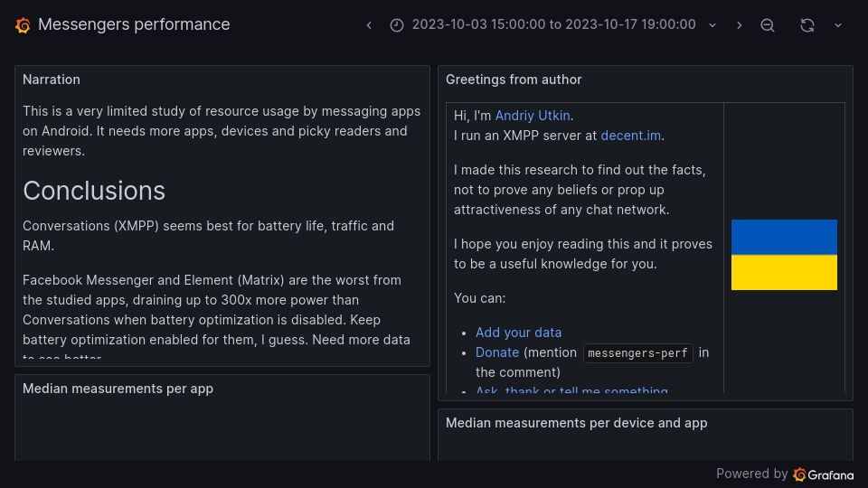
Task: Click the Greetings from author panel title
Action: click(514, 80)
